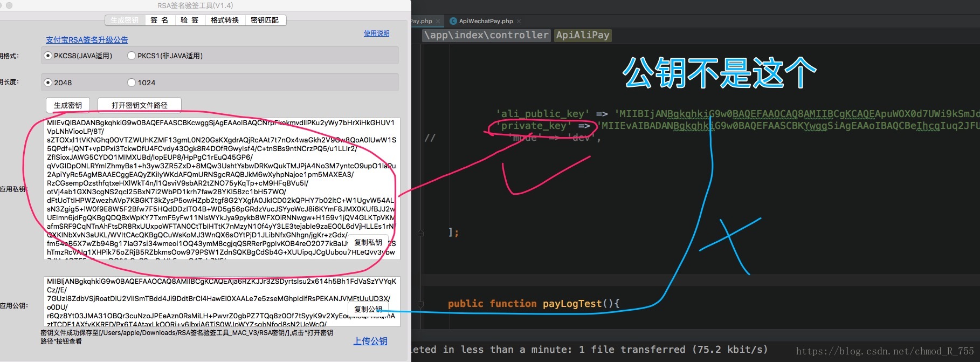
Task: Switch to the 生成密钥 tab
Action: [125, 21]
